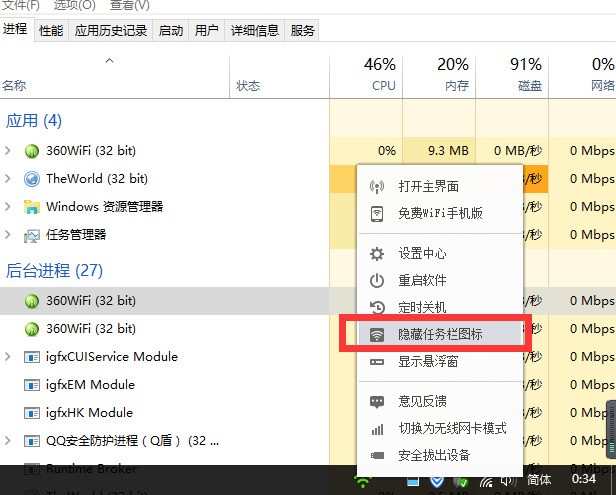The image size is (616, 495).
Task: Click the green WiFi tray icon in taskbar
Action: pos(362,480)
